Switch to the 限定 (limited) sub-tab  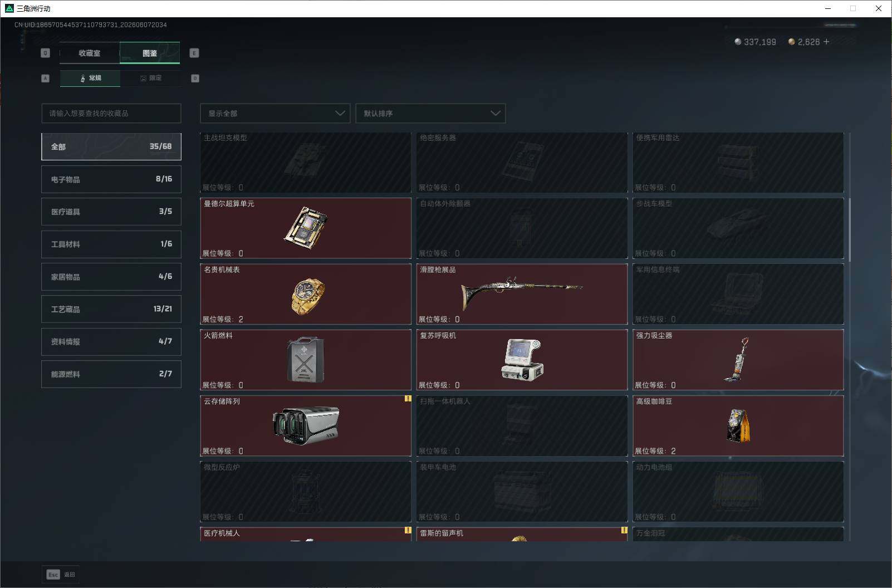(x=150, y=78)
